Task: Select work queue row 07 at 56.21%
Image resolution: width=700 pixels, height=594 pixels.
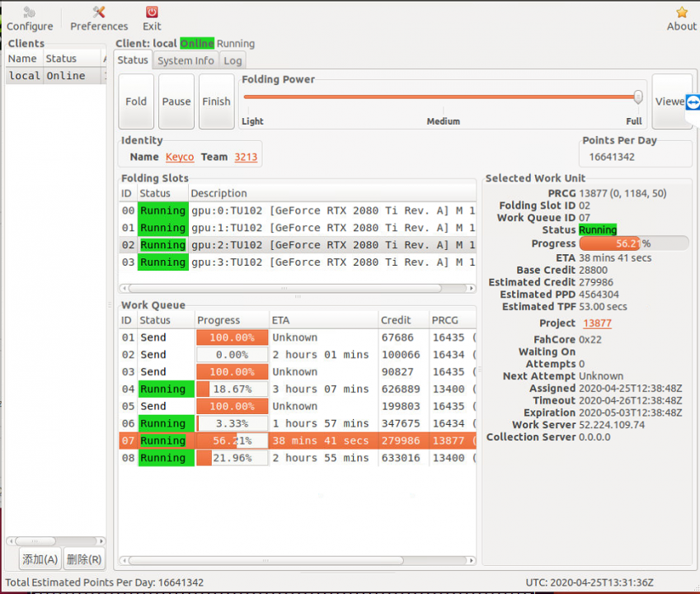Action: coord(298,441)
